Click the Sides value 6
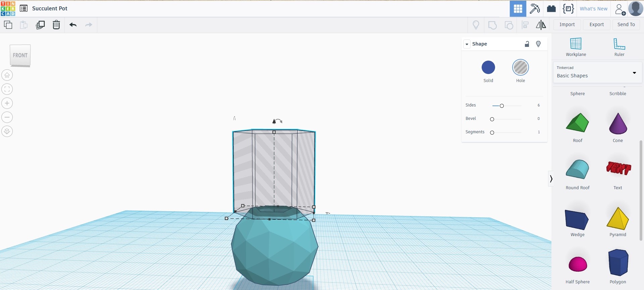Image resolution: width=644 pixels, height=290 pixels. coord(539,105)
